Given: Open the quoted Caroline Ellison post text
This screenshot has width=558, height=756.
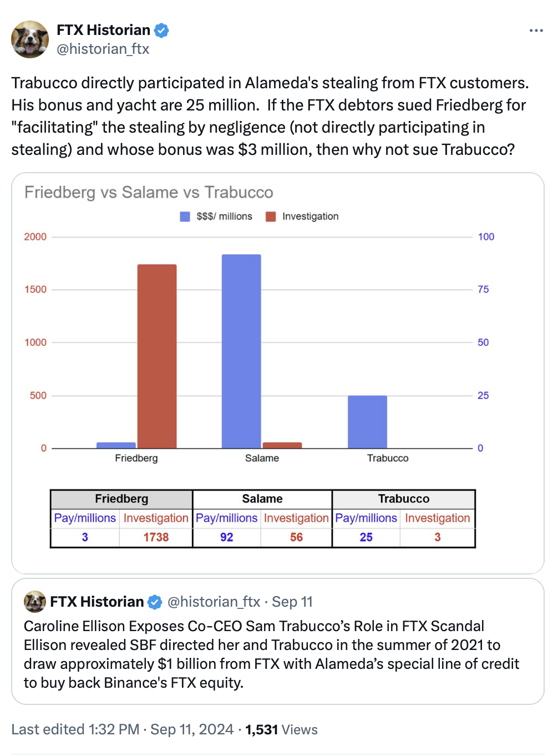Looking at the screenshot, I should point(272,654).
